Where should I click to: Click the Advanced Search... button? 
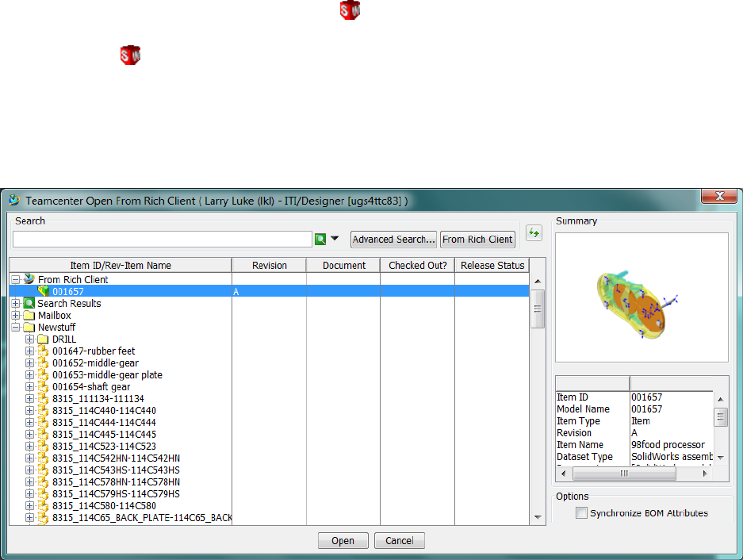click(x=394, y=240)
